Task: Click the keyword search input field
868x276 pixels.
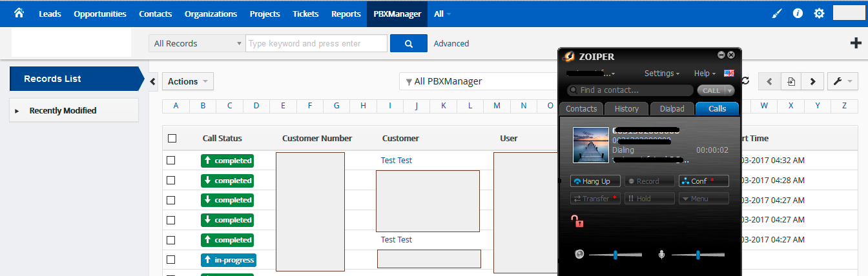Action: click(x=316, y=43)
